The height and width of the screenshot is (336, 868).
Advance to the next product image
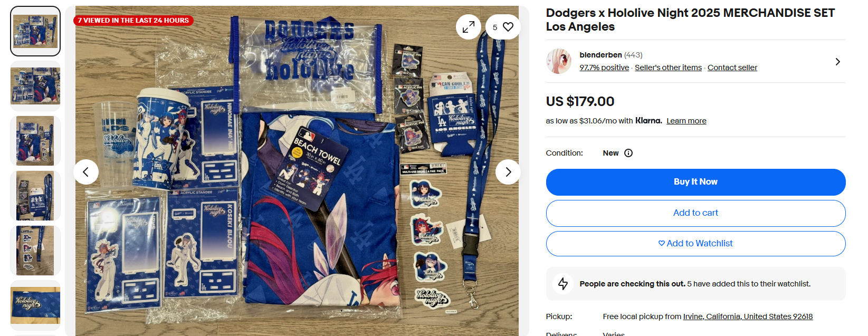coord(508,172)
